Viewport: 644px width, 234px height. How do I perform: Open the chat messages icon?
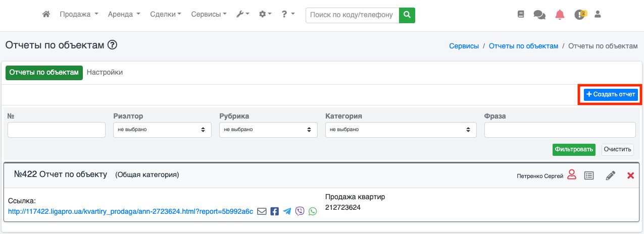[x=539, y=15]
